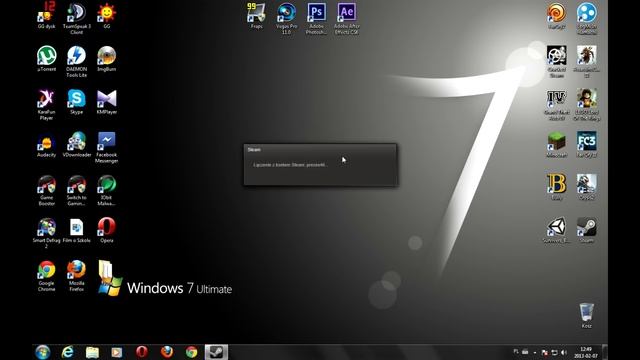Open the Grand Theft Auto IV shortcut
The width and height of the screenshot is (640, 360).
557,104
